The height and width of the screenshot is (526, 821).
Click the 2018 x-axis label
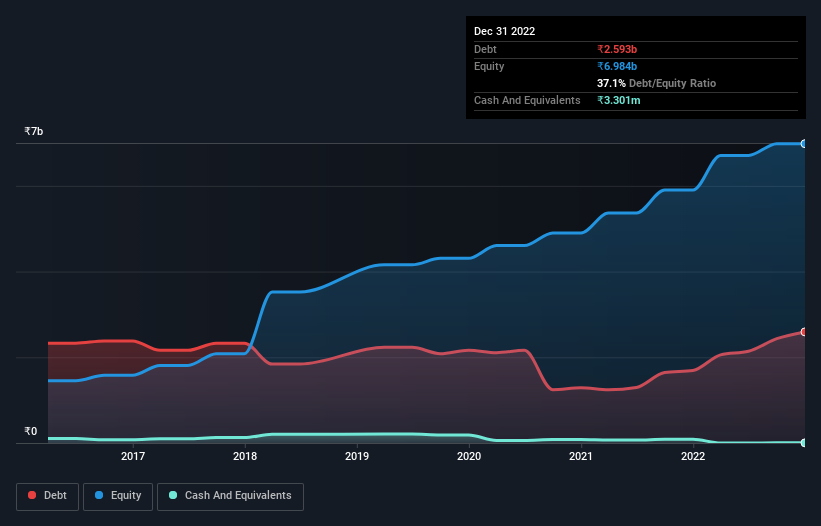[245, 456]
